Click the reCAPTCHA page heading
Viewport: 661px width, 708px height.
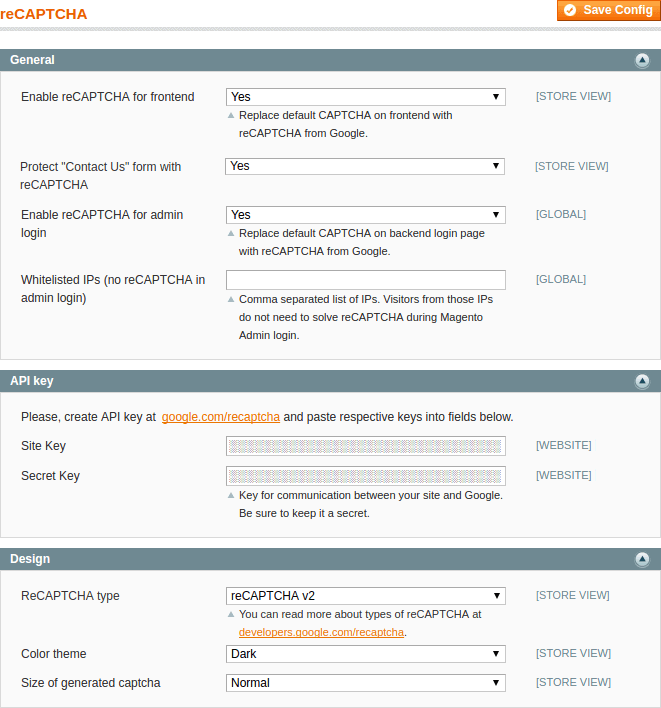pos(43,14)
